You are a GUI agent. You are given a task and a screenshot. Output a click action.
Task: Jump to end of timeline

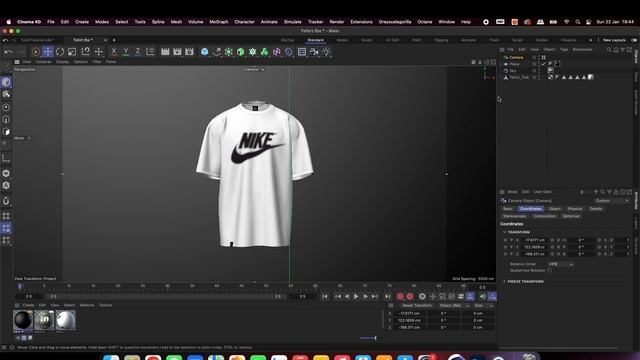pyautogui.click(x=387, y=296)
